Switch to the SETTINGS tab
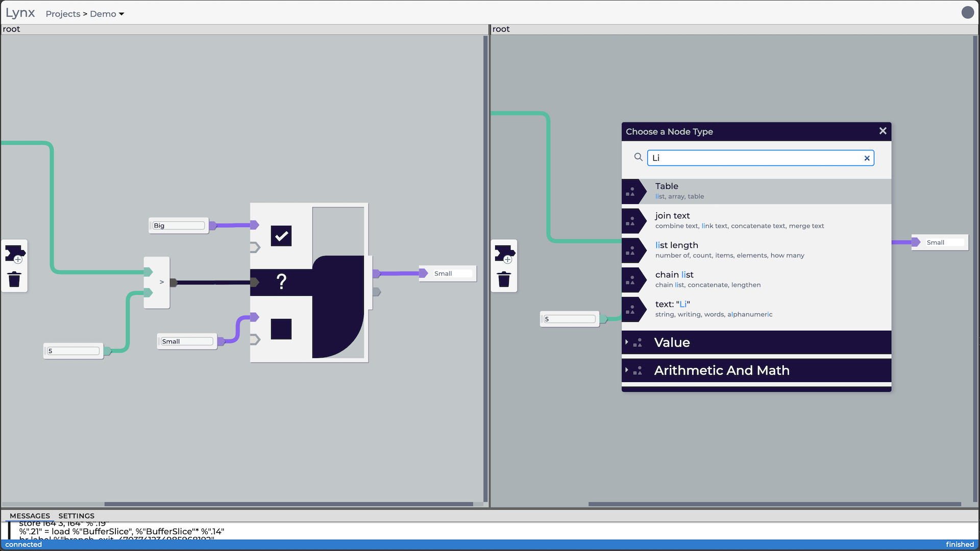The width and height of the screenshot is (980, 551). (76, 516)
